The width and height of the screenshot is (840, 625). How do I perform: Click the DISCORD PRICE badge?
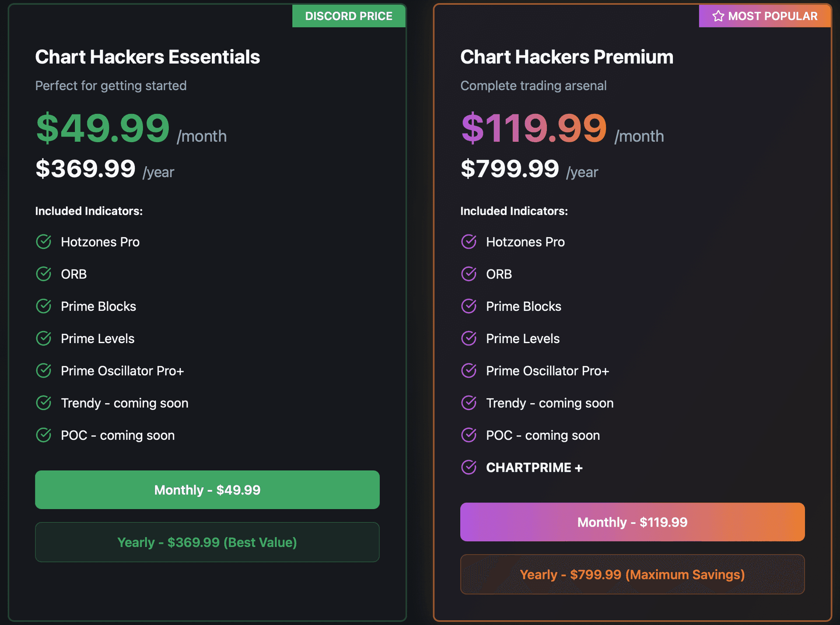[x=349, y=16]
